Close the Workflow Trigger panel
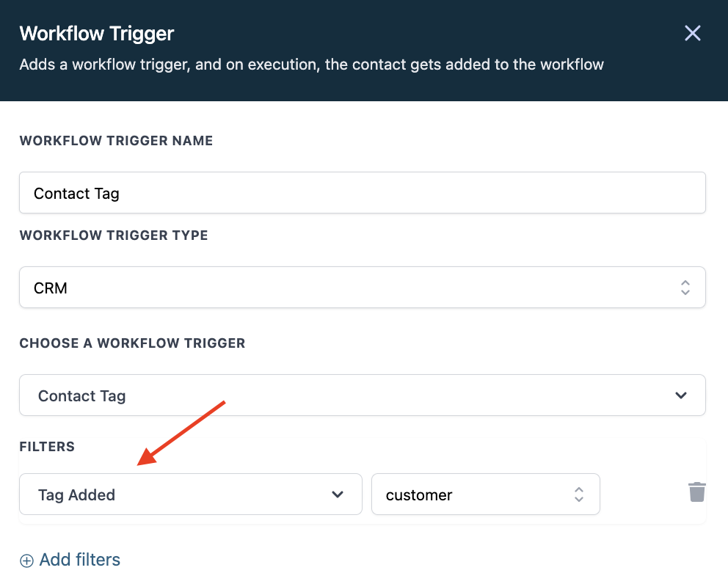The image size is (728, 584). (692, 33)
